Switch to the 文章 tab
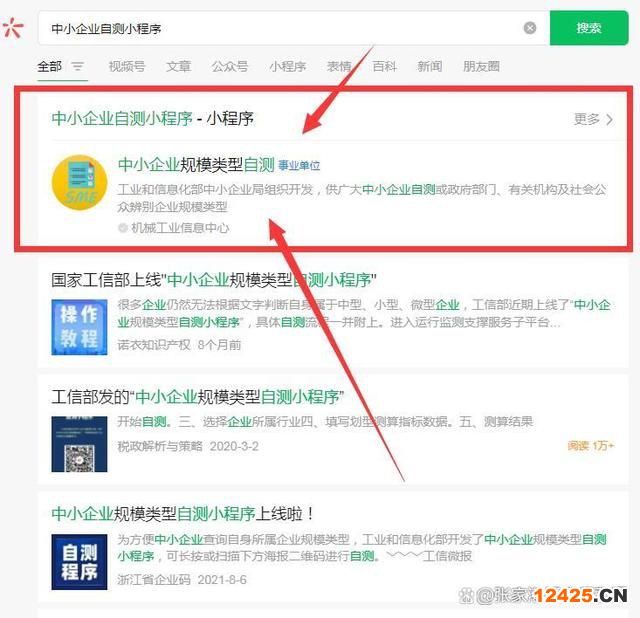 [x=178, y=66]
